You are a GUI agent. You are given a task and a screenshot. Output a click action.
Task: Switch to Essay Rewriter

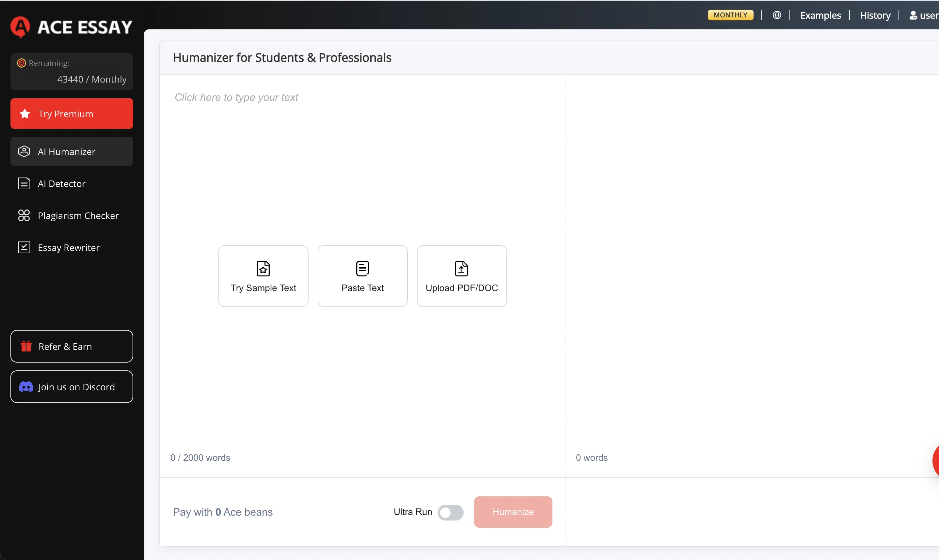pos(72,248)
